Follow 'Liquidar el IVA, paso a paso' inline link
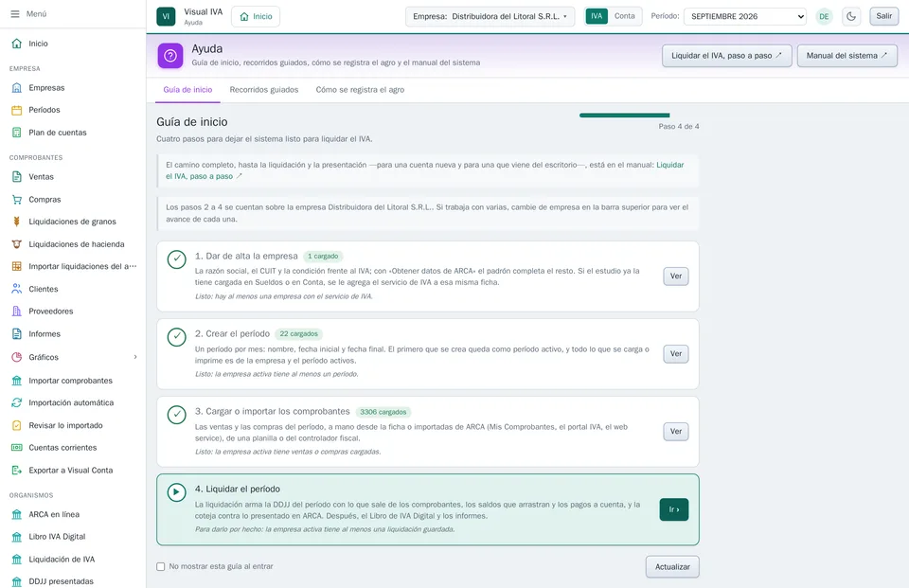This screenshot has width=909, height=588. point(670,166)
